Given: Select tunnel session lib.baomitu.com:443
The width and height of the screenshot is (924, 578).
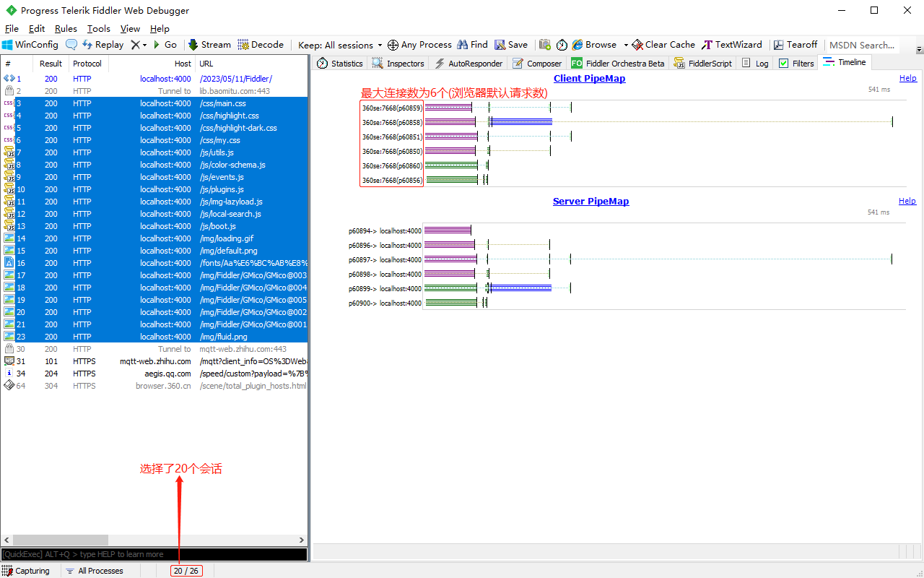Looking at the screenshot, I should pyautogui.click(x=154, y=91).
